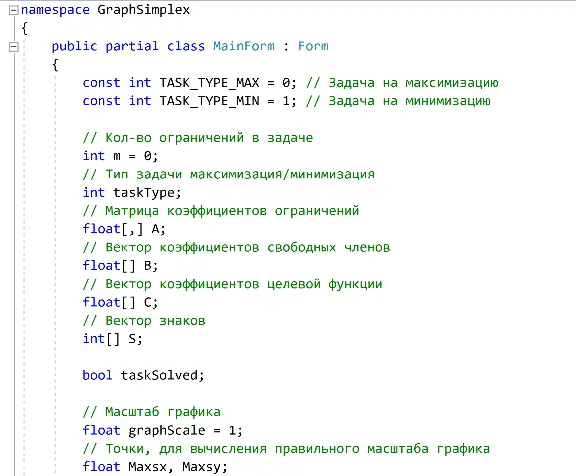Click the 'int[] S;' declaration
Viewport: 576px width, 476px height.
[x=112, y=339]
